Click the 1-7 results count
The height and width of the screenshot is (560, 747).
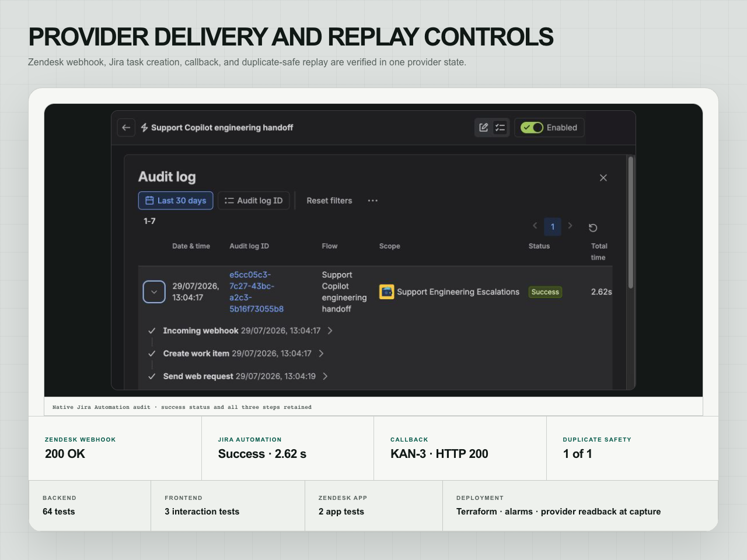(149, 221)
